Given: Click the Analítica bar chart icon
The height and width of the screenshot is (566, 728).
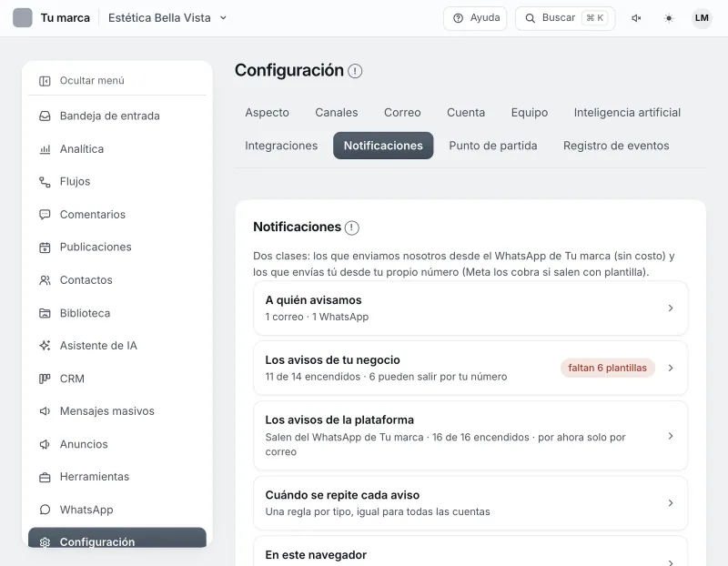Looking at the screenshot, I should tap(45, 149).
